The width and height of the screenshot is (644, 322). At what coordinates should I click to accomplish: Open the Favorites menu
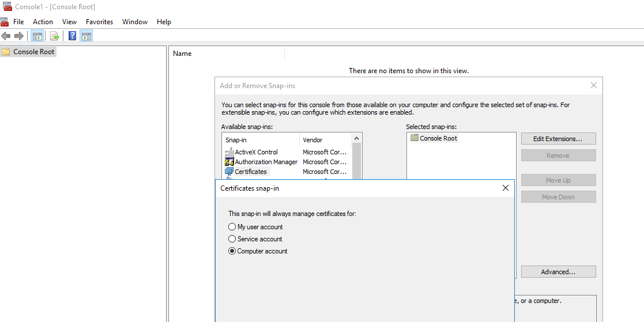(x=99, y=22)
